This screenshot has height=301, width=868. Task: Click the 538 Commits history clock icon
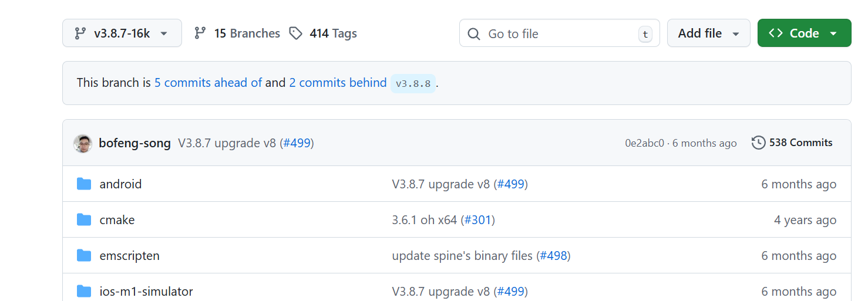pos(759,143)
